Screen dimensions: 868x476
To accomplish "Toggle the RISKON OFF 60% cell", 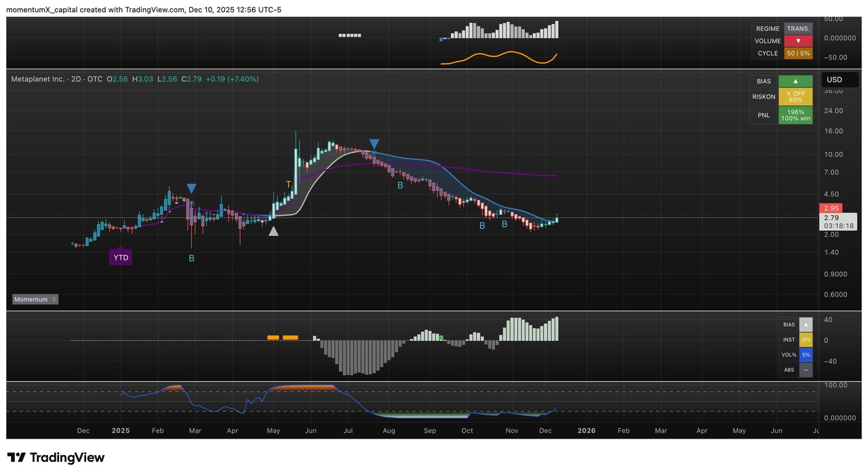I will (795, 96).
